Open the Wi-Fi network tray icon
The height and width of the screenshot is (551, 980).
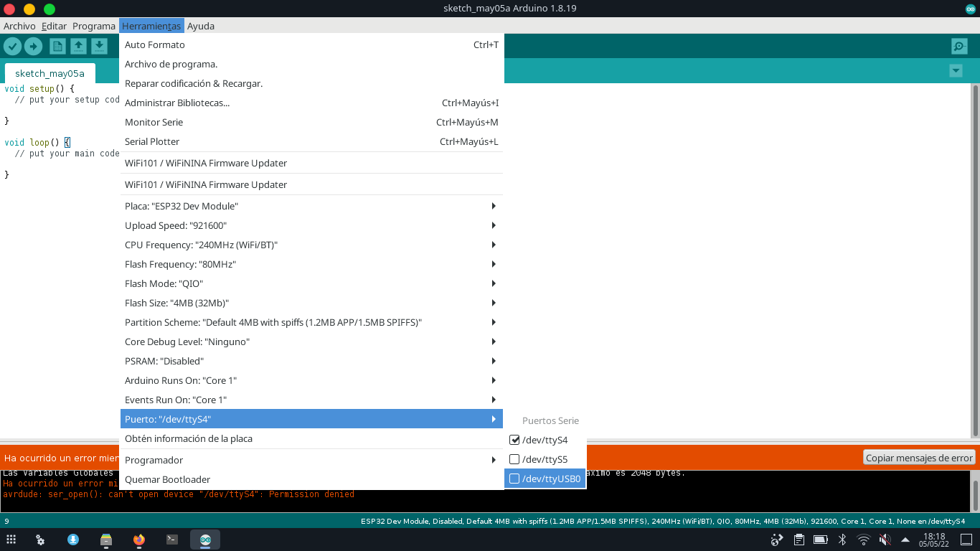click(x=864, y=540)
